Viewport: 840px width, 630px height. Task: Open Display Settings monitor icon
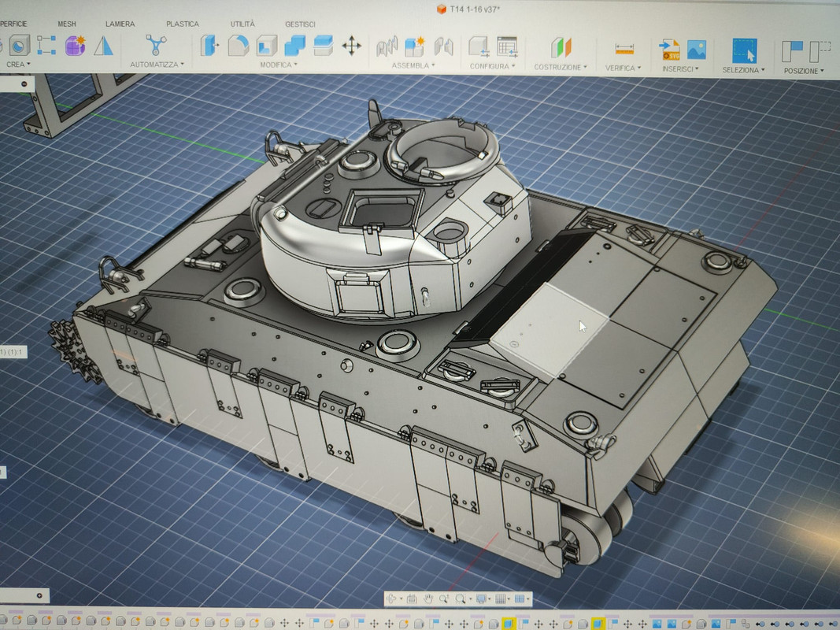481,599
